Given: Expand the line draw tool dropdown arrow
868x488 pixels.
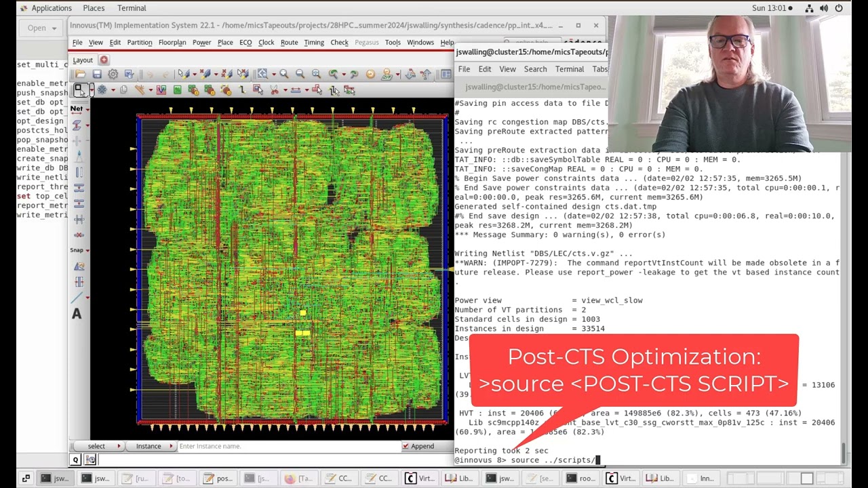Looking at the screenshot, I should pyautogui.click(x=87, y=298).
